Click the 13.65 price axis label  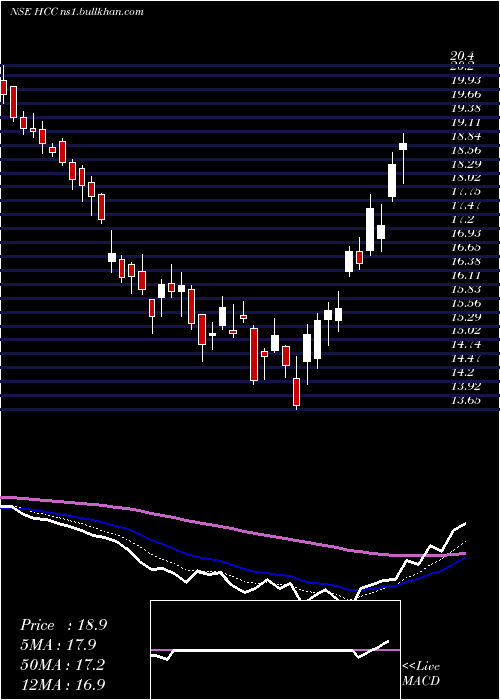pyautogui.click(x=466, y=400)
